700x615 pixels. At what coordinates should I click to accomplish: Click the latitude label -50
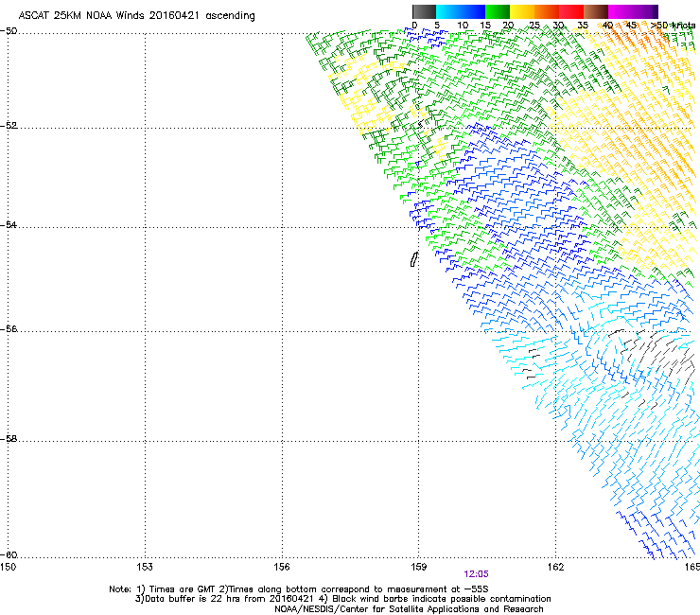pyautogui.click(x=9, y=31)
